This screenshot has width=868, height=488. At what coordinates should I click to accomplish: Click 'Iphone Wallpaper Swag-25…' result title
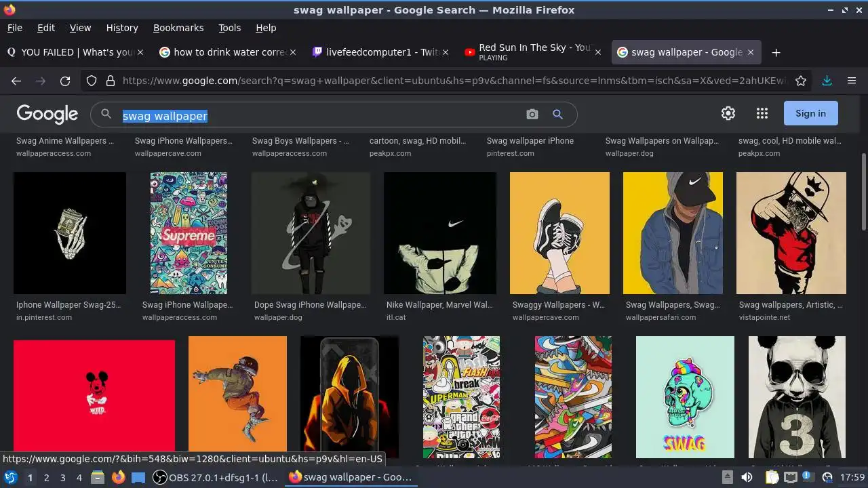click(68, 305)
